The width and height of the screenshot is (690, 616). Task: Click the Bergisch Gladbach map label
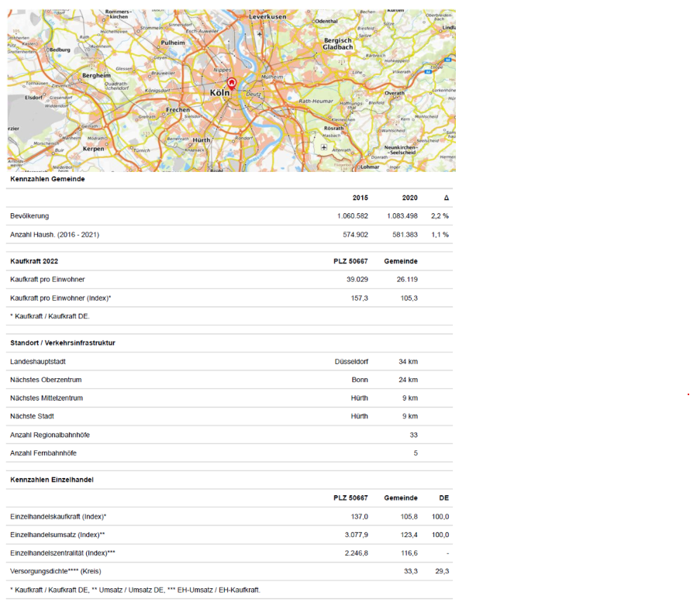point(338,44)
